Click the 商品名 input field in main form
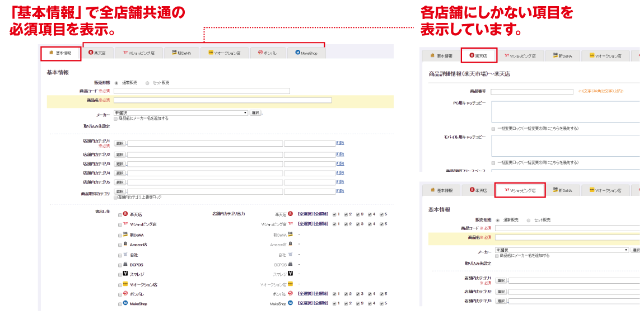The image size is (644, 319). (x=223, y=100)
